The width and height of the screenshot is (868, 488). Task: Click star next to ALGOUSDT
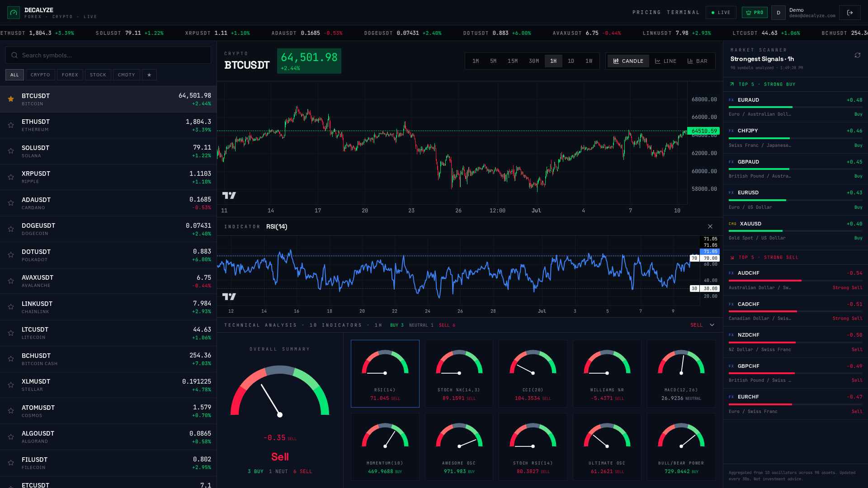coord(11,437)
